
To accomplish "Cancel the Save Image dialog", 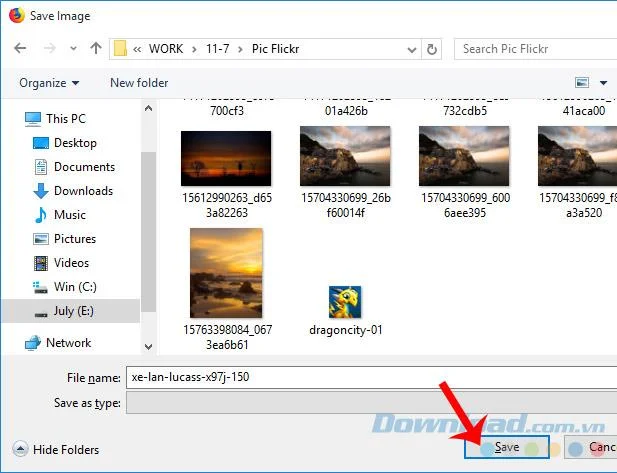I will [591, 447].
